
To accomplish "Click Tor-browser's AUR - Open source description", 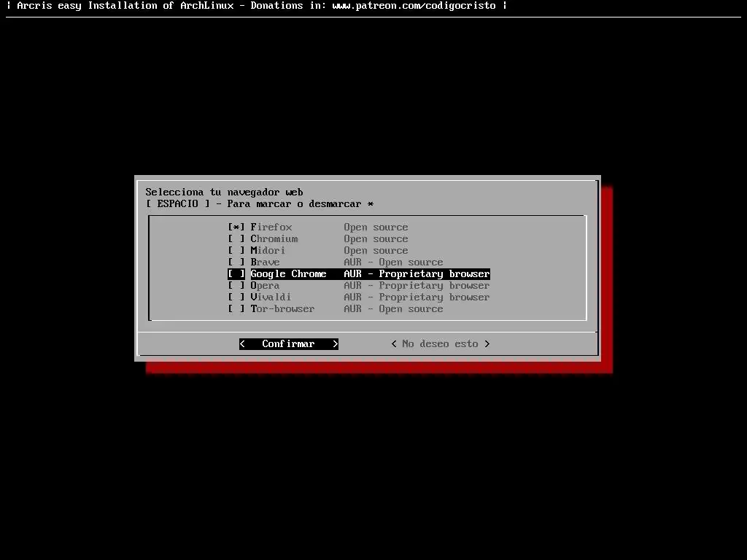I will point(393,309).
